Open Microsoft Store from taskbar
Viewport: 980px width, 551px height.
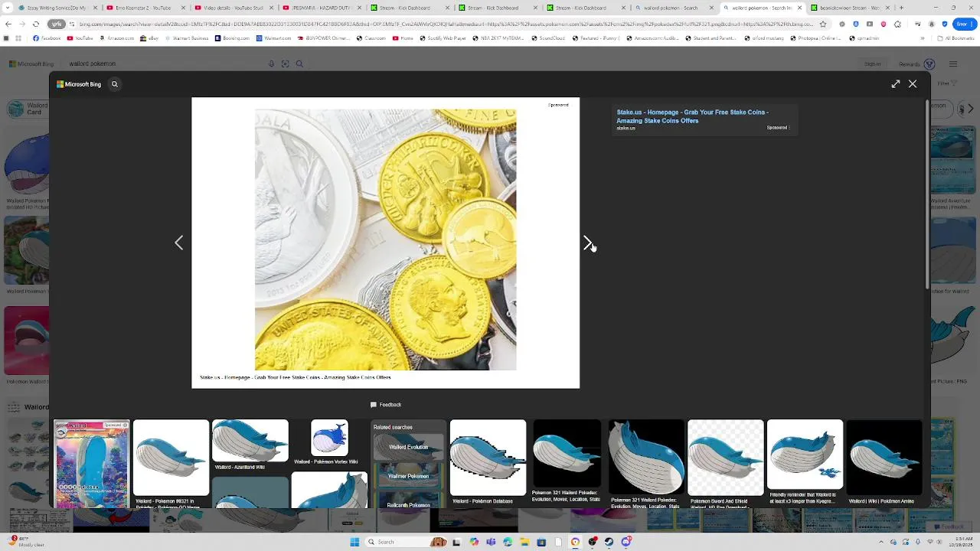point(541,542)
